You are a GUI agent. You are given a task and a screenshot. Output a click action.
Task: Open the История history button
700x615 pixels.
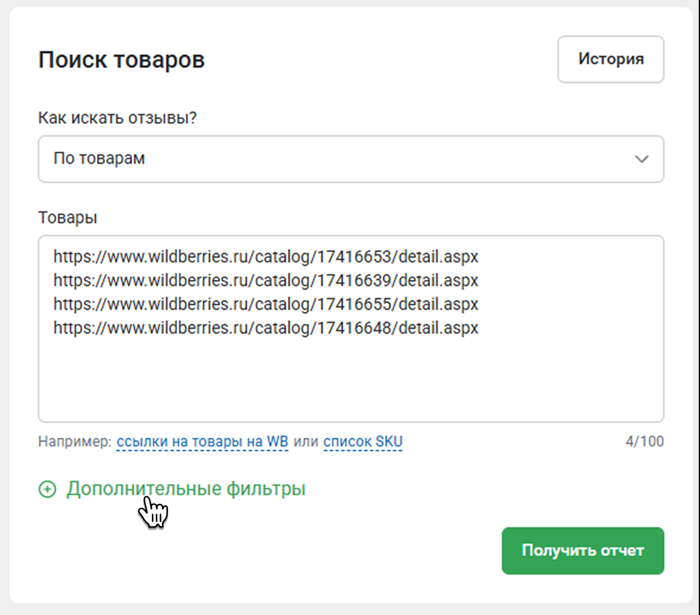tap(610, 59)
